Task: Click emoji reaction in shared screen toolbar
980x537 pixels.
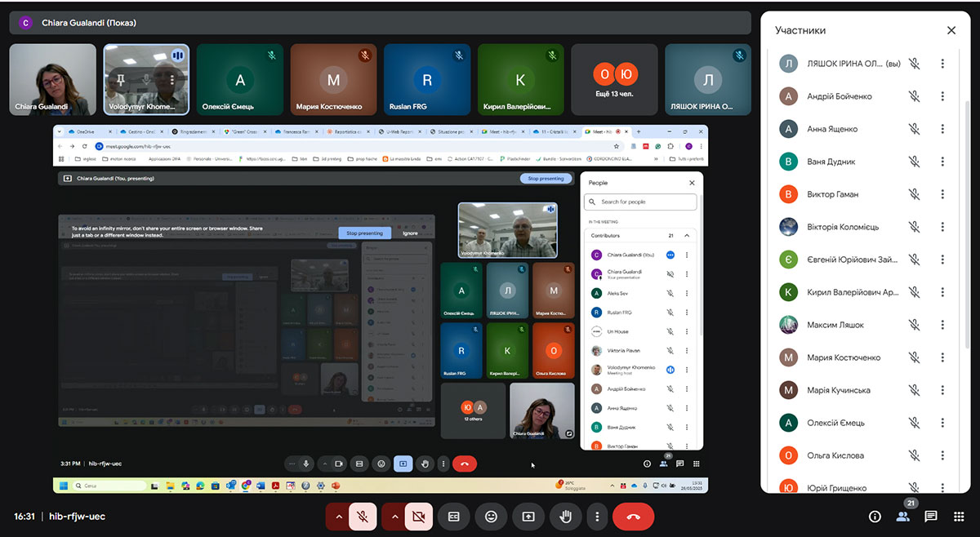Action: click(x=381, y=464)
